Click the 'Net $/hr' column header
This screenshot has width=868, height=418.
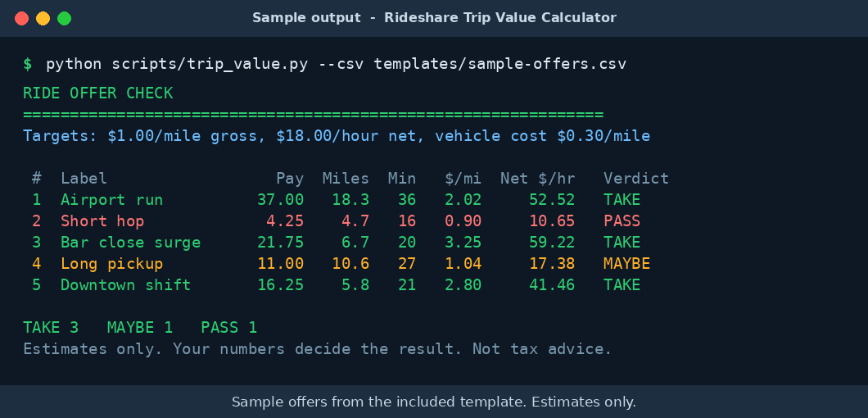(537, 179)
